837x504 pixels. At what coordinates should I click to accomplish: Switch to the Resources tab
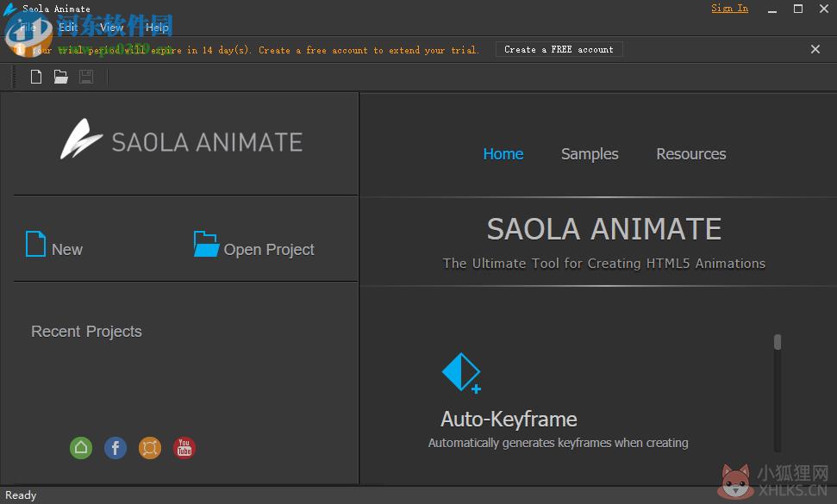pos(690,154)
